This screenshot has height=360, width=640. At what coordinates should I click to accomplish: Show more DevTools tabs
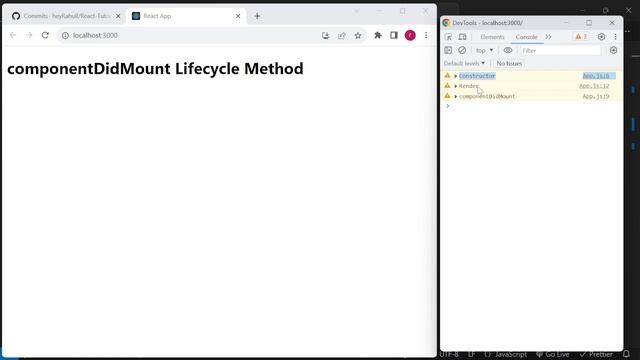point(548,37)
